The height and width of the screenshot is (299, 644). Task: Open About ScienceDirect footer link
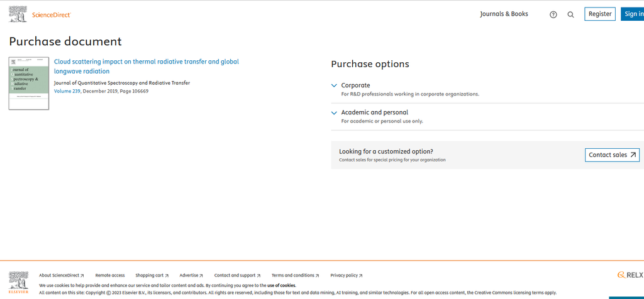coord(61,275)
